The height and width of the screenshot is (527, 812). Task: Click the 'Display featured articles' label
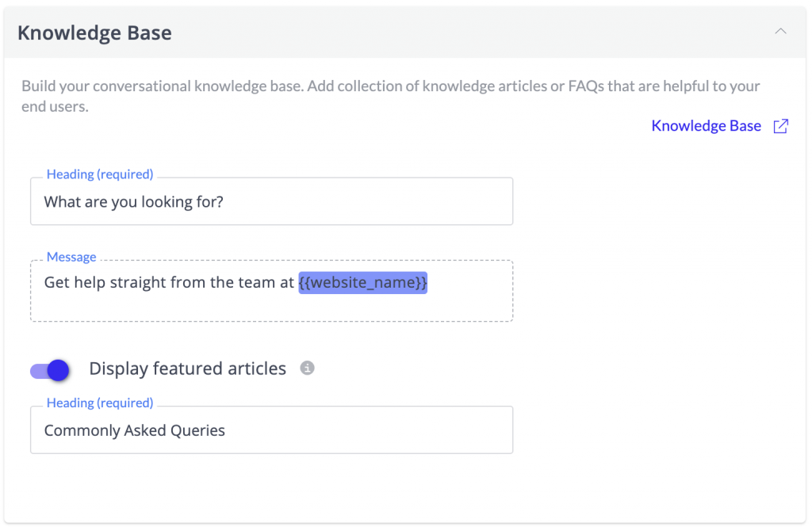pyautogui.click(x=187, y=369)
